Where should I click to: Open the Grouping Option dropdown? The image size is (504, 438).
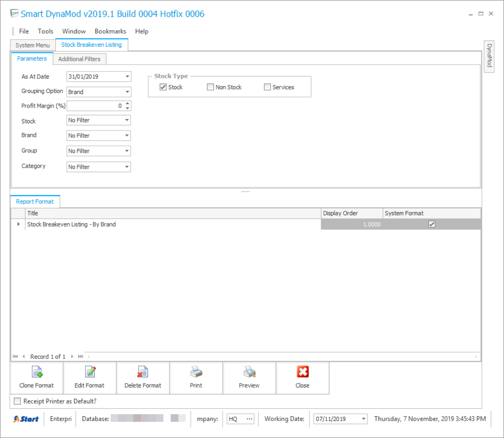(x=127, y=92)
